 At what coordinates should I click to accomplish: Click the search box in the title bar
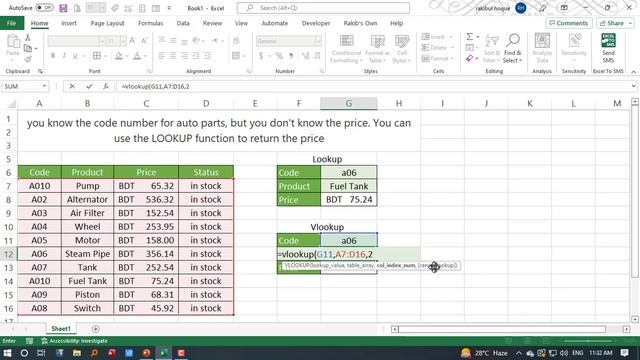323,8
